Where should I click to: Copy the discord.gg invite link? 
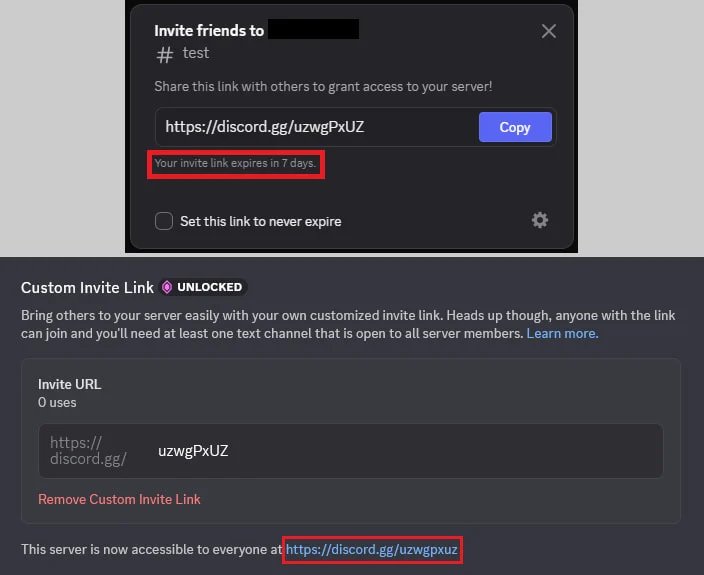(515, 127)
